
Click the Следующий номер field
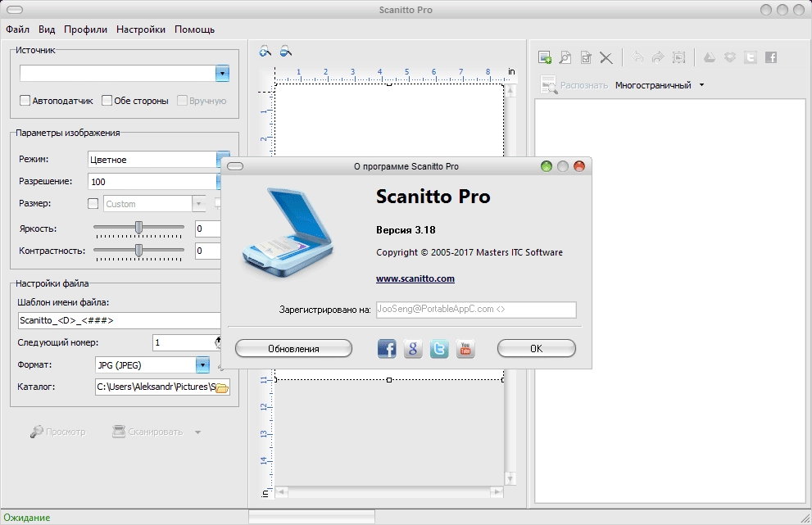click(x=184, y=342)
